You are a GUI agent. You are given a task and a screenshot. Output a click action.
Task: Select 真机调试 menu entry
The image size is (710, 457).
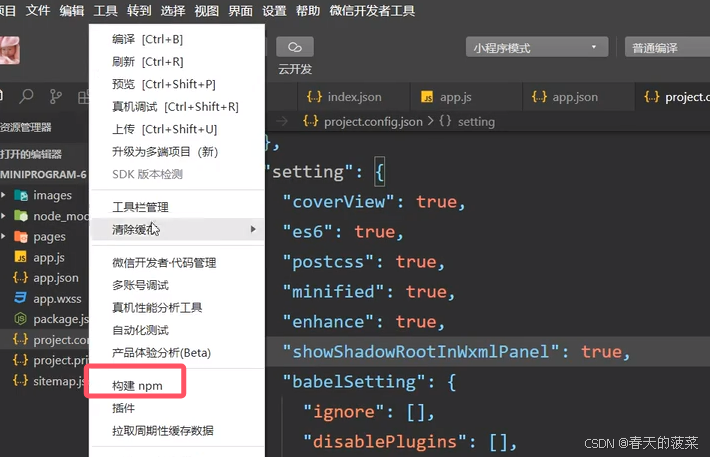pos(177,107)
